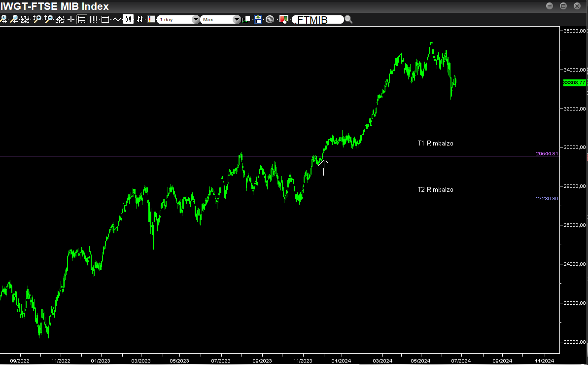Click the legend list icon before interval dropdown
Image resolution: width=588 pixels, height=365 pixels.
[x=151, y=19]
